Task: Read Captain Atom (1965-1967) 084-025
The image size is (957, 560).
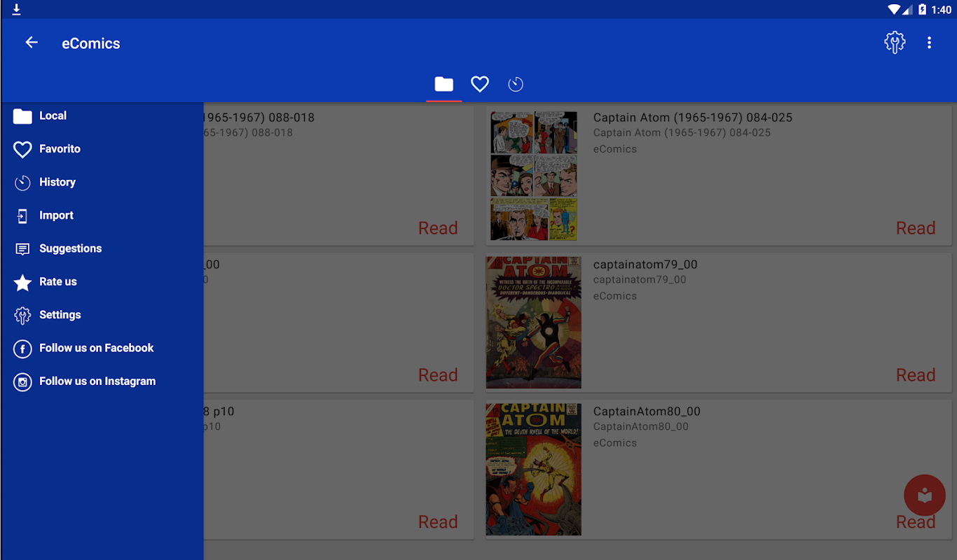Action: pyautogui.click(x=916, y=228)
